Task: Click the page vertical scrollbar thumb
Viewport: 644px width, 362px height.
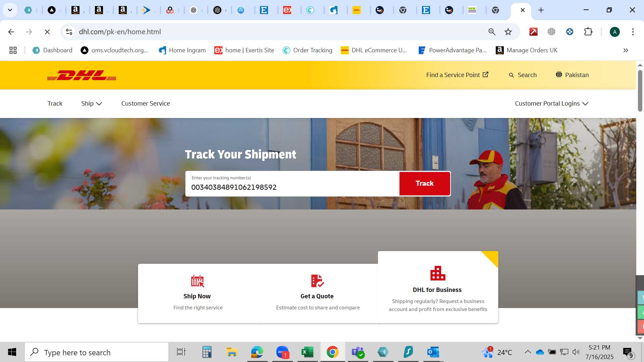Action: (640, 90)
